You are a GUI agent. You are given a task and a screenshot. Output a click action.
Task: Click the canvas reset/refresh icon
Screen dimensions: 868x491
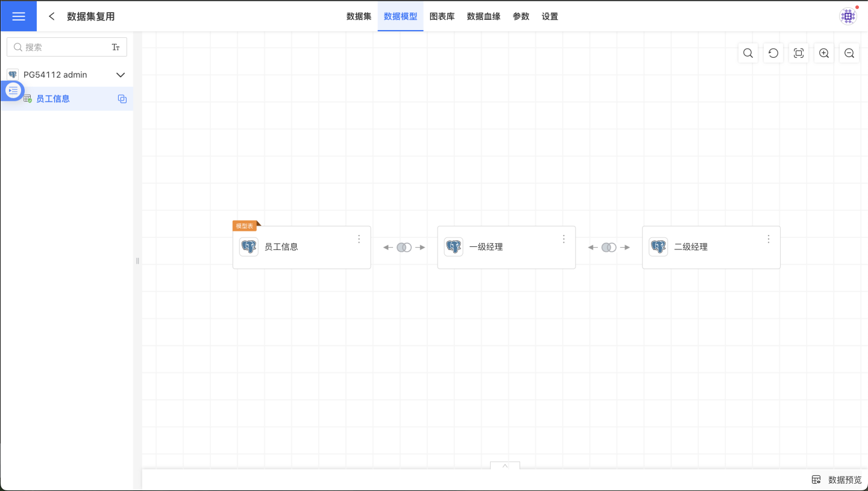point(773,53)
